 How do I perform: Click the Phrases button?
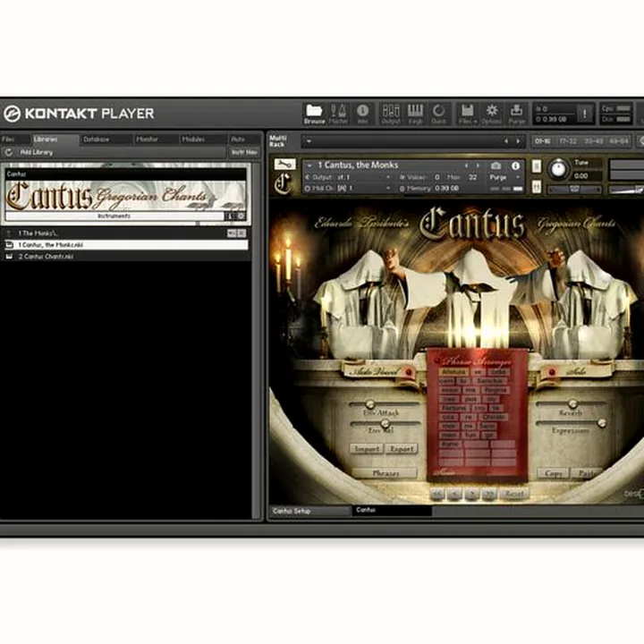386,473
